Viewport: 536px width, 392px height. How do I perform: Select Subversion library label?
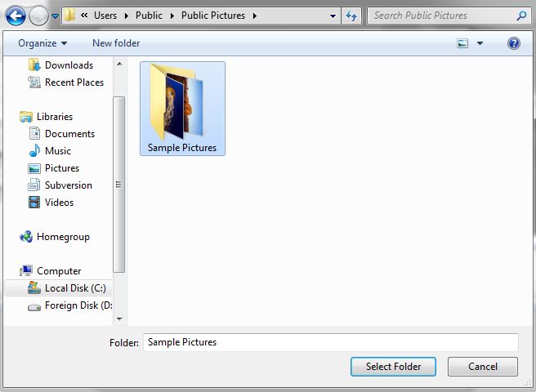pyautogui.click(x=69, y=185)
